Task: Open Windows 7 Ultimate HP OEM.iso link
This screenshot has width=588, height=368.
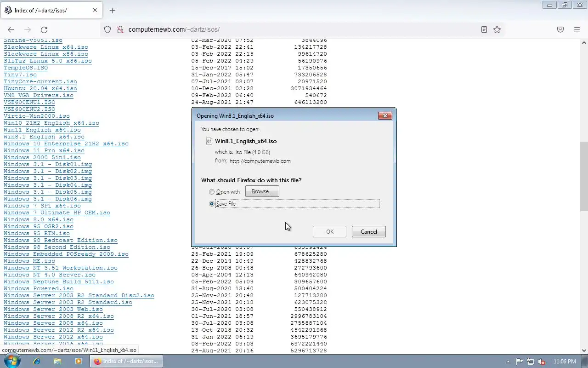Action: [x=57, y=213]
